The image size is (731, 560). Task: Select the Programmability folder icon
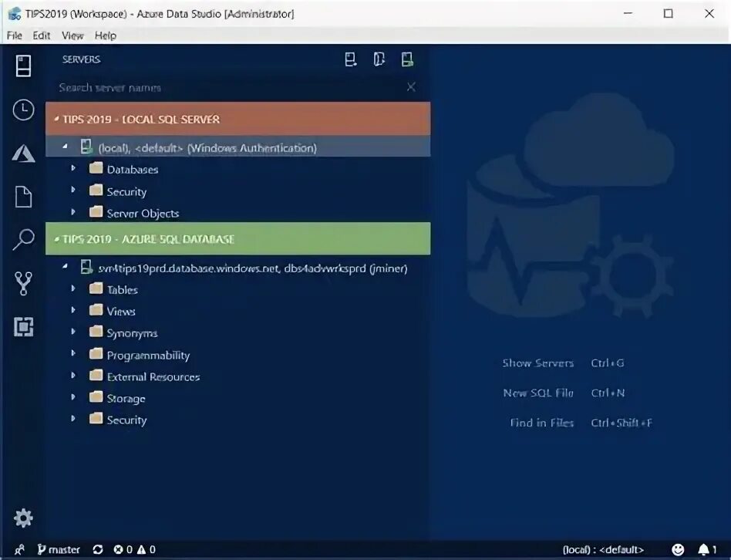[x=96, y=353]
